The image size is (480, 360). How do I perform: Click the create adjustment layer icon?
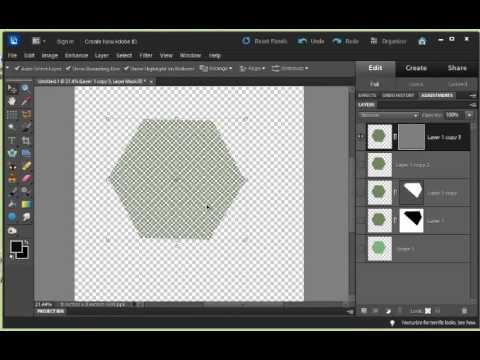pos(388,311)
